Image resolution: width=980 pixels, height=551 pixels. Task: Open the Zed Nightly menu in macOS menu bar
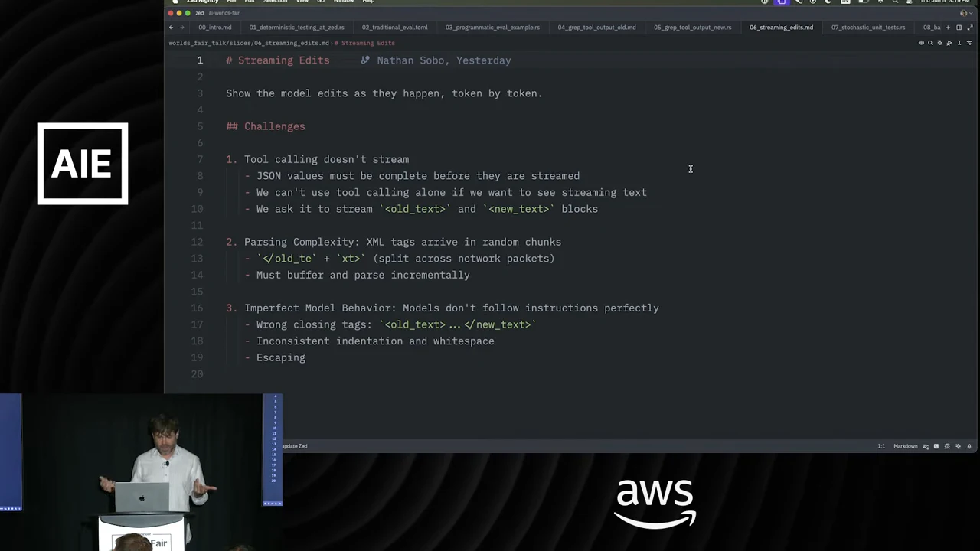coord(202,2)
